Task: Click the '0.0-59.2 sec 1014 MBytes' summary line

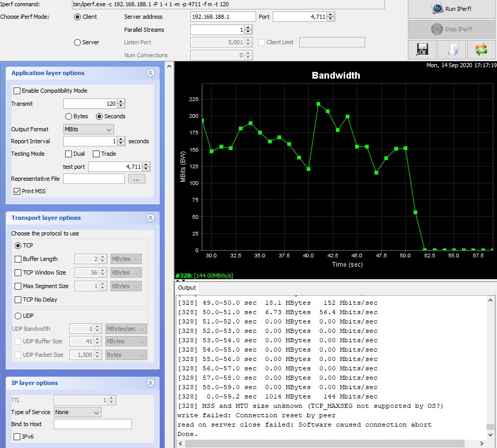Action: (277, 397)
